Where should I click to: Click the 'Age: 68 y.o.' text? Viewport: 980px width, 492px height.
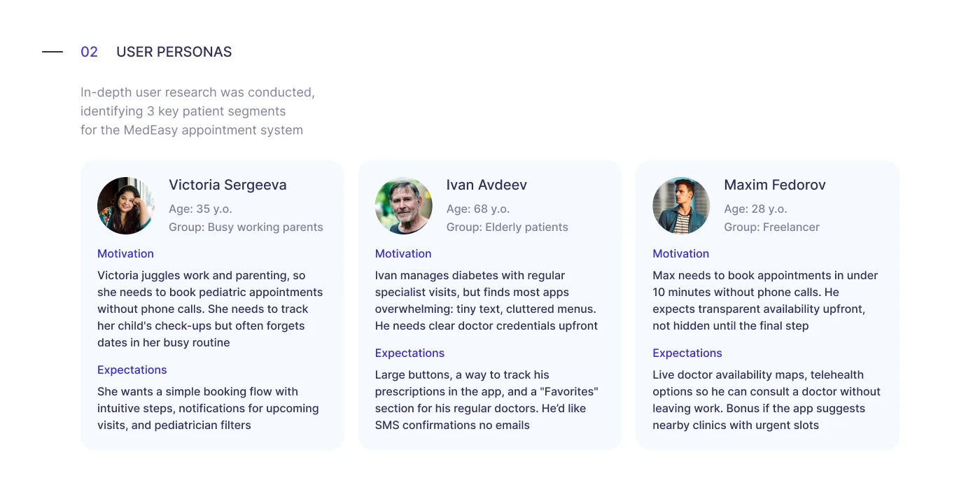tap(477, 209)
